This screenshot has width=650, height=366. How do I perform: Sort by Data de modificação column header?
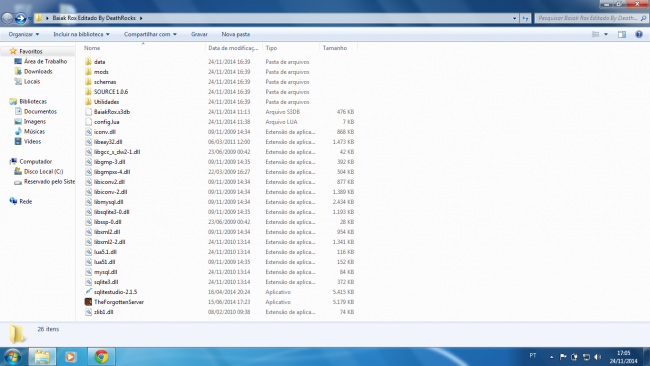coord(234,48)
